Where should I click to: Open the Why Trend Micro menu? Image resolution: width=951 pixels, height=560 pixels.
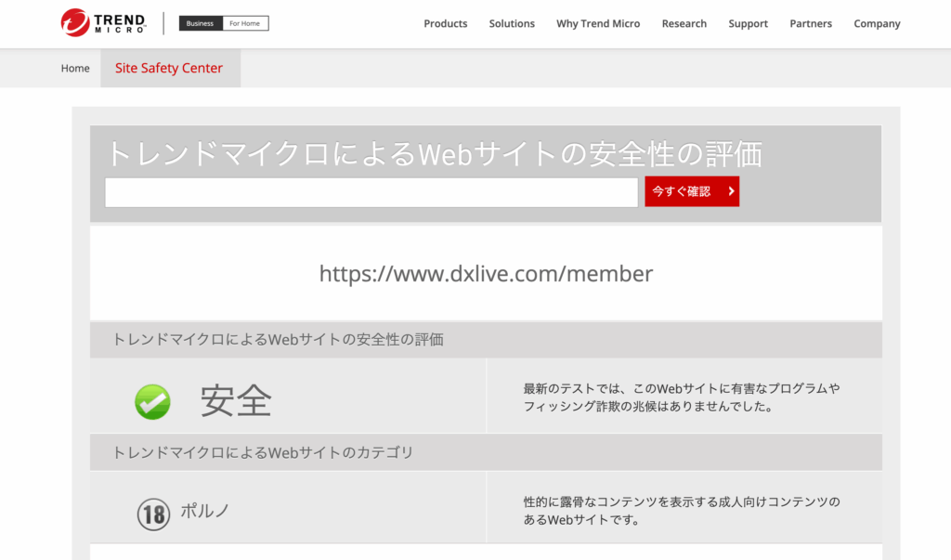(x=598, y=23)
